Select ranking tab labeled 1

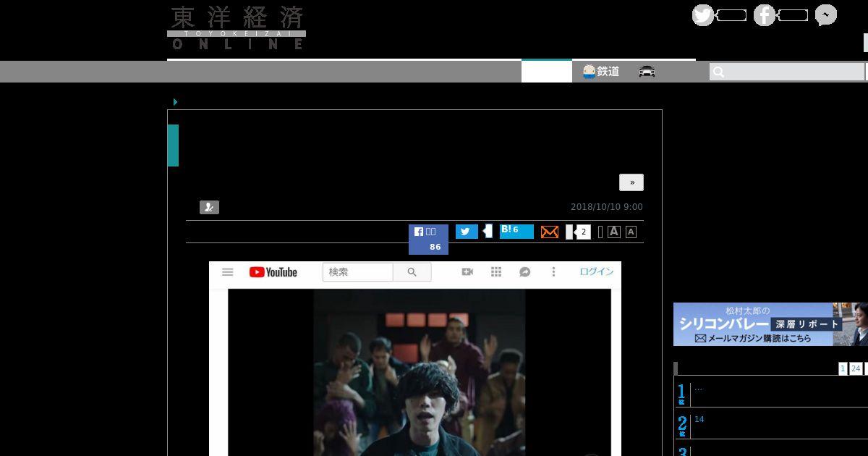tap(843, 368)
